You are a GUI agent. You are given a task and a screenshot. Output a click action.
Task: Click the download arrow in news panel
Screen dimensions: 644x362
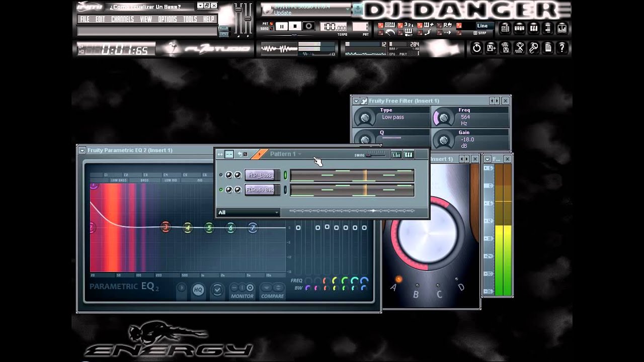(x=357, y=9)
